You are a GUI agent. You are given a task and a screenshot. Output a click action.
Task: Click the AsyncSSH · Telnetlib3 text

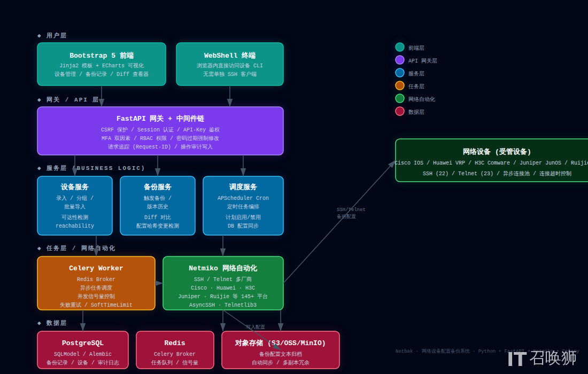tap(223, 305)
